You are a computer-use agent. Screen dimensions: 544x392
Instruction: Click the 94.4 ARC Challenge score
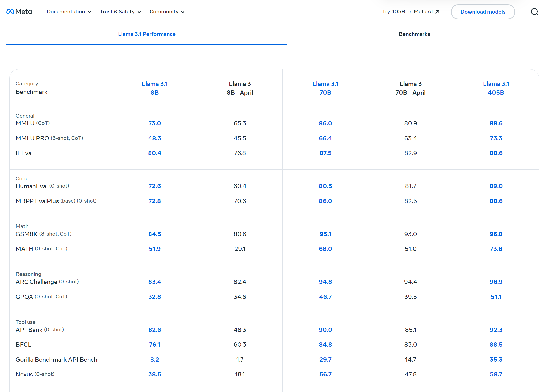pos(411,282)
